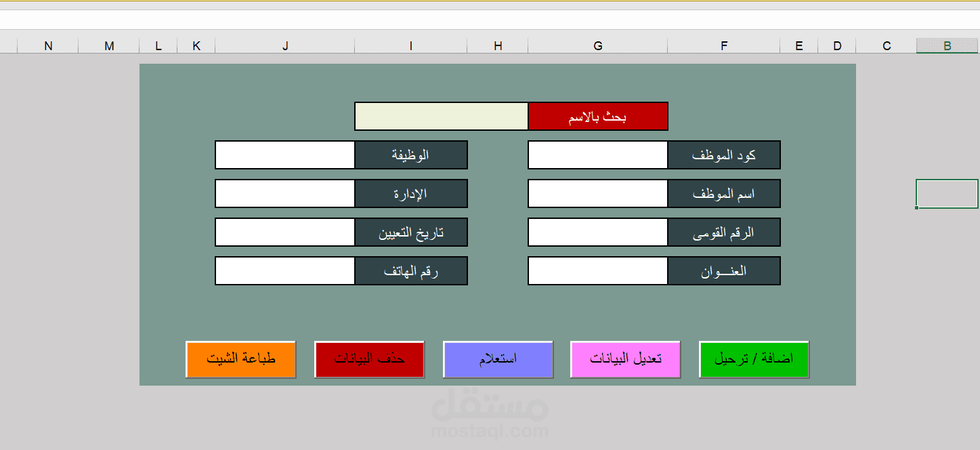Select column N header
Viewport: 980px width, 450px height.
[48, 45]
